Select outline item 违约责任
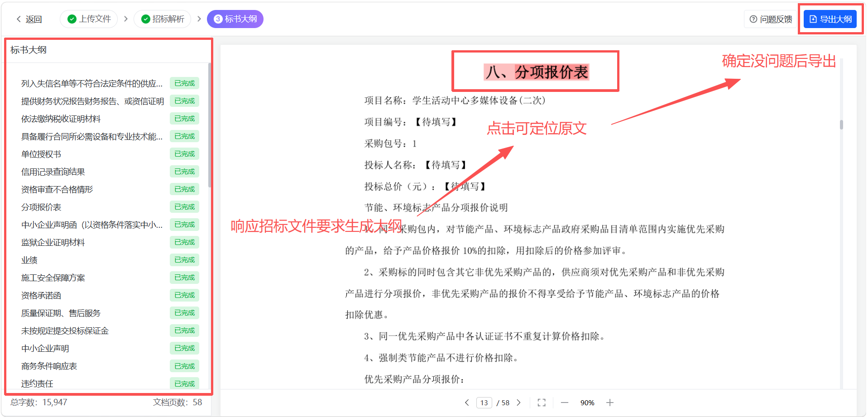 tap(37, 383)
